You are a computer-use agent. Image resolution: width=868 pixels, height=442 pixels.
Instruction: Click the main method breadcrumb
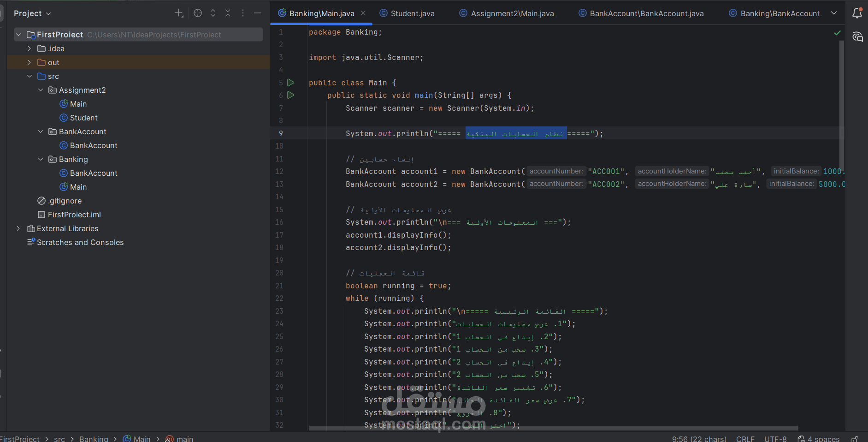(x=179, y=439)
